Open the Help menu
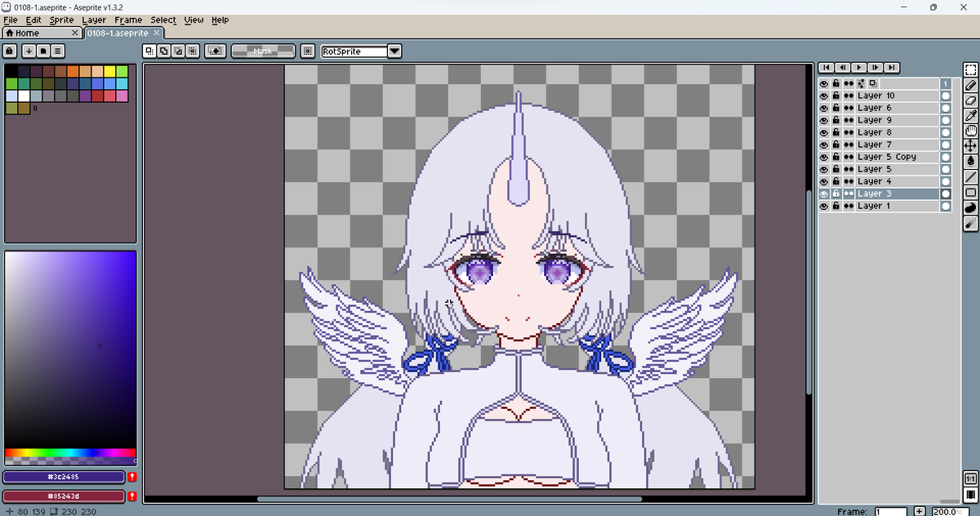This screenshot has height=516, width=980. click(x=220, y=20)
